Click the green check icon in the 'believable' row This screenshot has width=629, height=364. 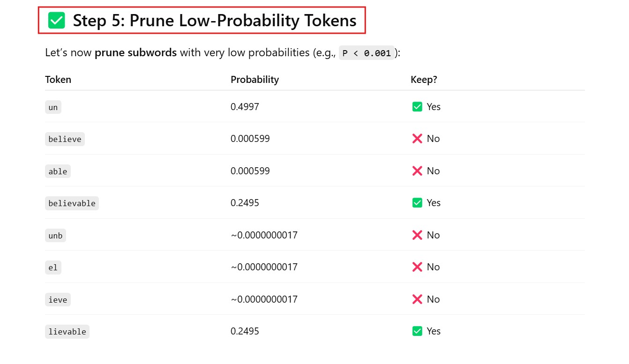pos(417,203)
